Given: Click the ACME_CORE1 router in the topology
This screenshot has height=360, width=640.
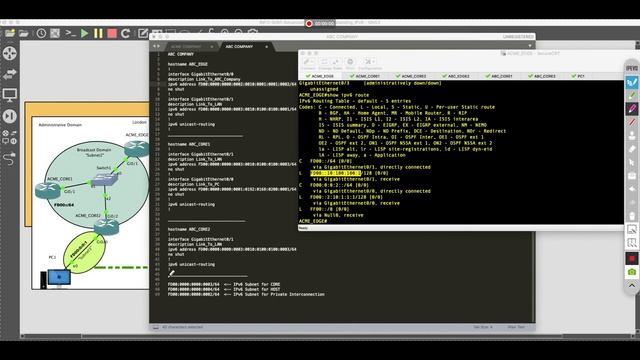Looking at the screenshot, I should (48, 190).
